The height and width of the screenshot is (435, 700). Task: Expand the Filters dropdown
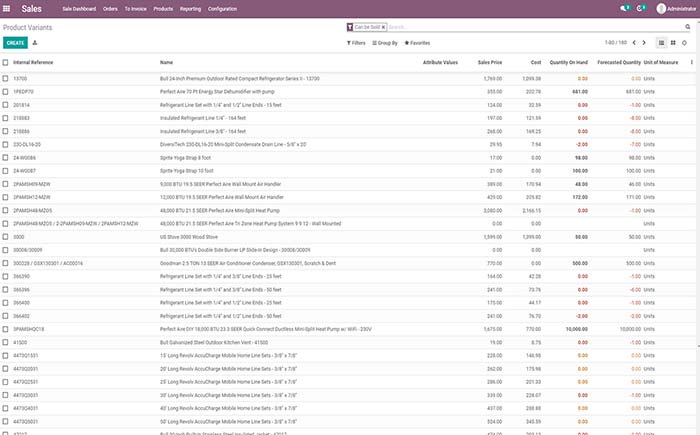coord(355,43)
